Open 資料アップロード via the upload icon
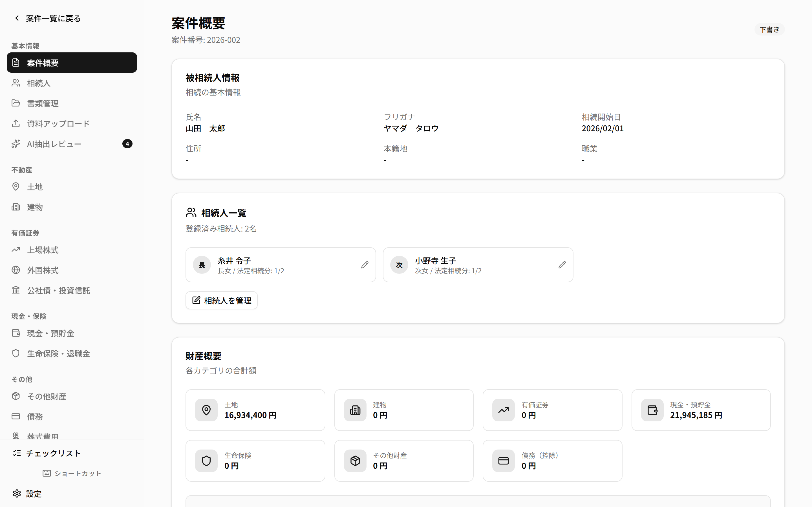Viewport: 812px width, 507px height. point(16,123)
